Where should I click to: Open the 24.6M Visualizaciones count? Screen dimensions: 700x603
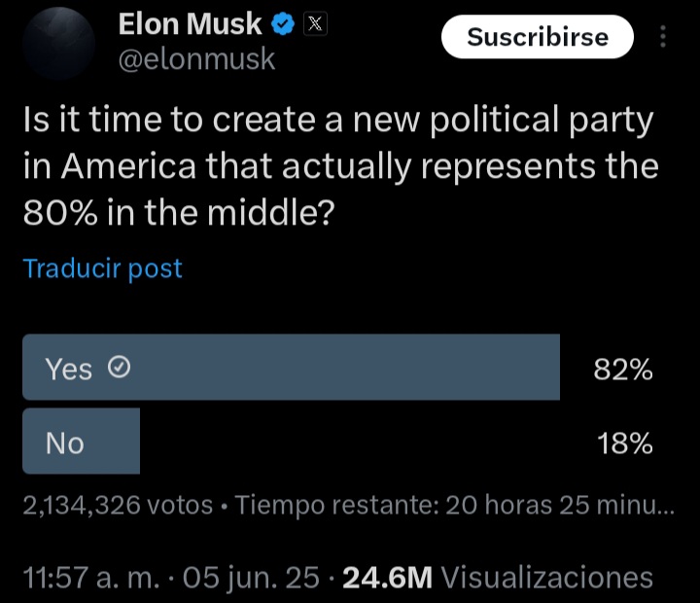498,578
